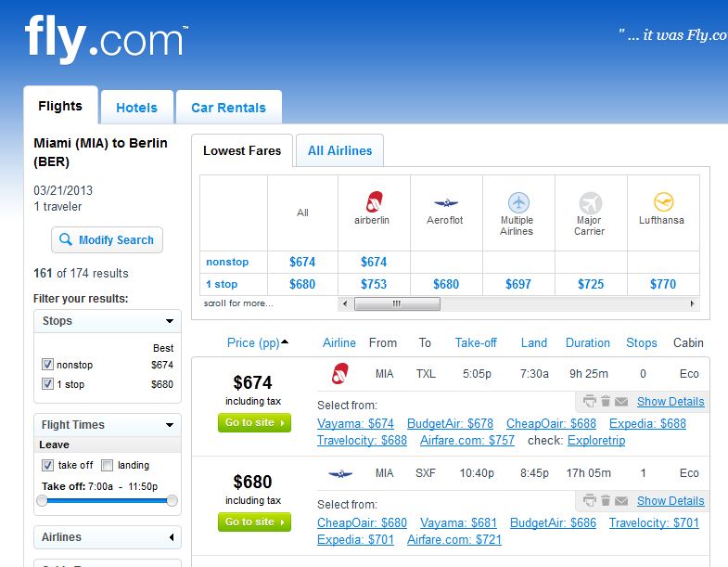Click the Modify Search button
This screenshot has height=567, width=728.
[108, 239]
